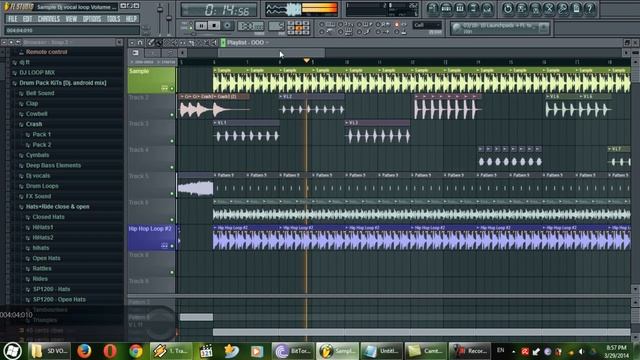Toggle mute on Track 2
The width and height of the screenshot is (640, 360).
172,115
